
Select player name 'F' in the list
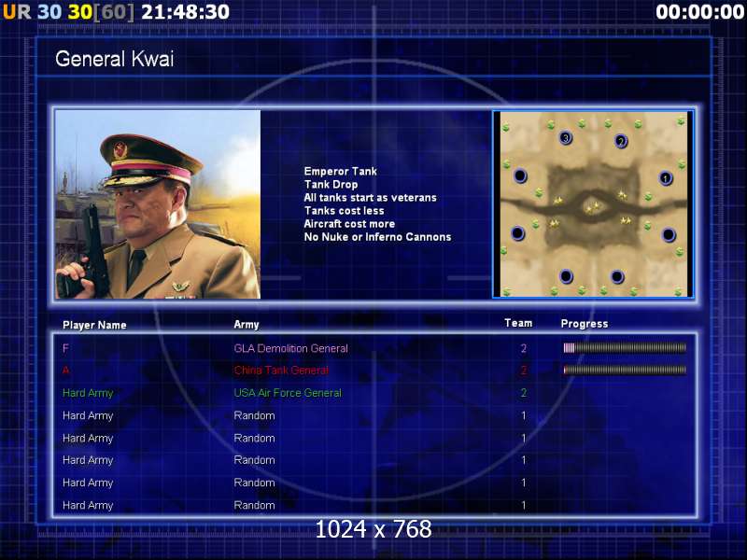tap(65, 348)
